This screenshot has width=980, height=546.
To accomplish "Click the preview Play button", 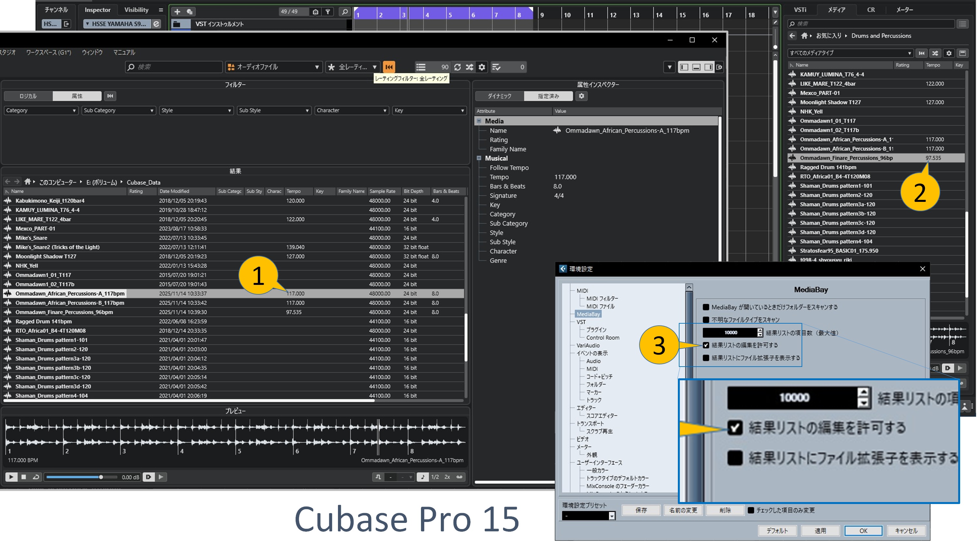I will 11,477.
